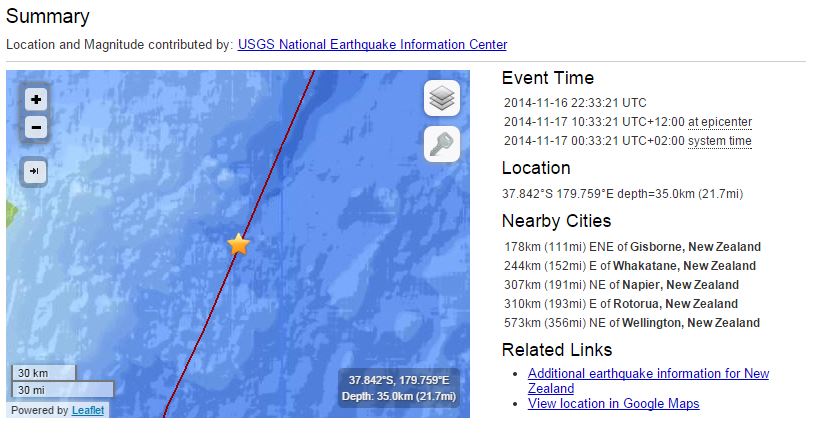Click the coordinates and depth overlay box
The width and height of the screenshot is (827, 442).
[399, 388]
